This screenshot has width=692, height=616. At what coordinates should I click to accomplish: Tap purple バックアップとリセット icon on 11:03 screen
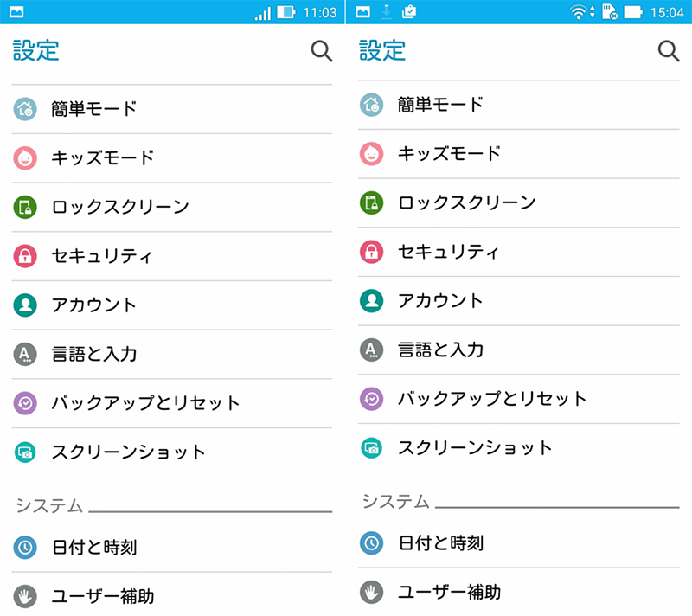pos(26,403)
